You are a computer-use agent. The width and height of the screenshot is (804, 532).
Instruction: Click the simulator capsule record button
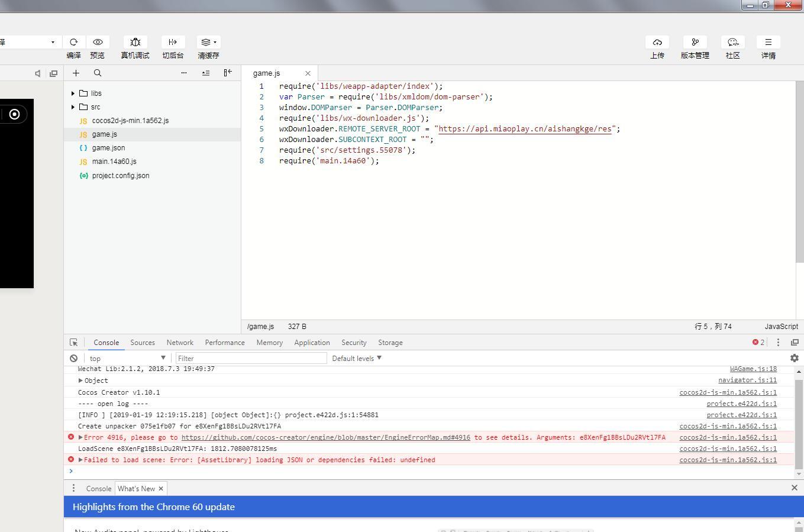(x=15, y=114)
